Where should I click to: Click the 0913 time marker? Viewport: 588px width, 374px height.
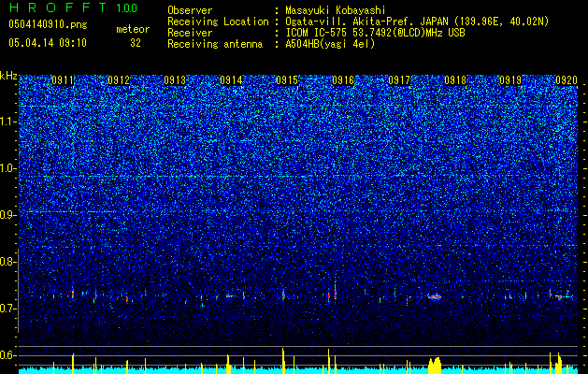tap(175, 80)
